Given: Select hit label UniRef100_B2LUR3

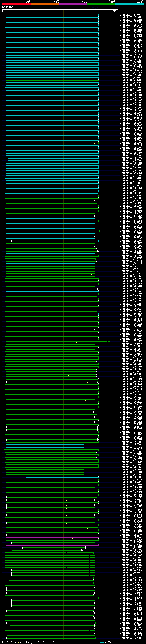Looking at the screenshot, I should click(131, 20).
